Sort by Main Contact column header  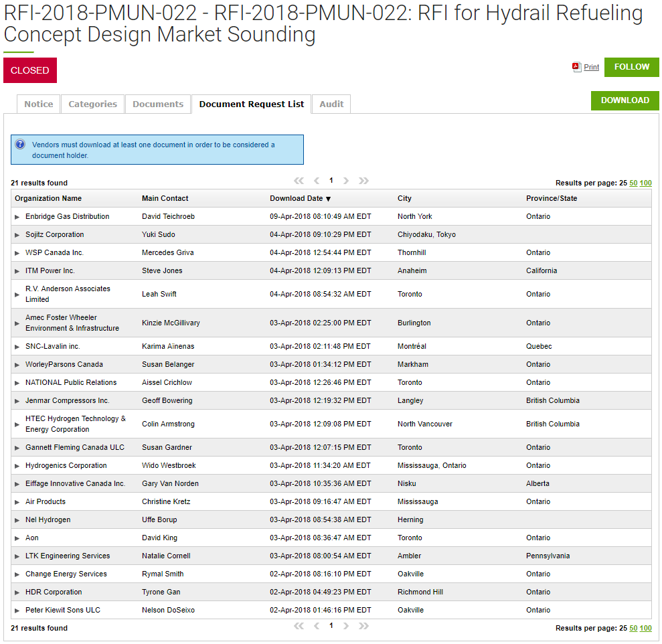point(165,198)
